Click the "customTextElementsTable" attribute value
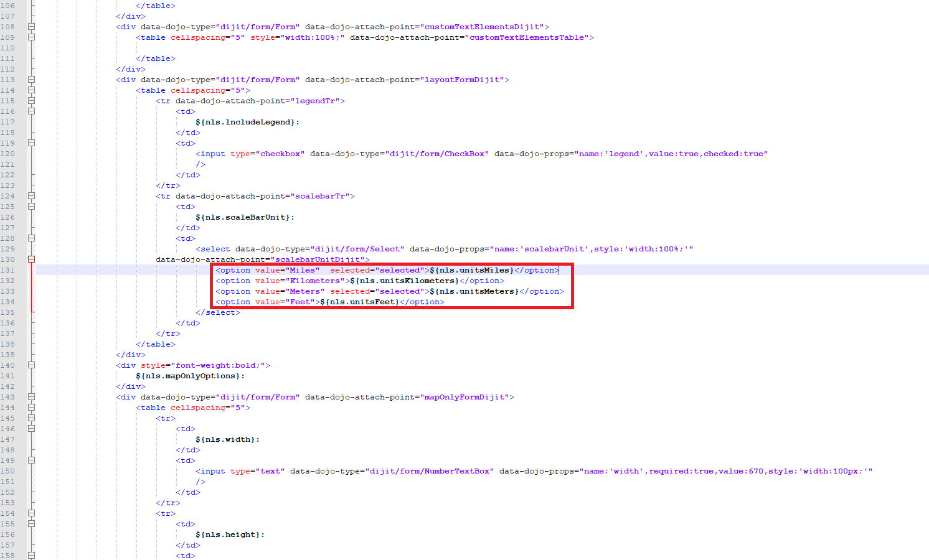Image resolution: width=929 pixels, height=560 pixels. (527, 37)
